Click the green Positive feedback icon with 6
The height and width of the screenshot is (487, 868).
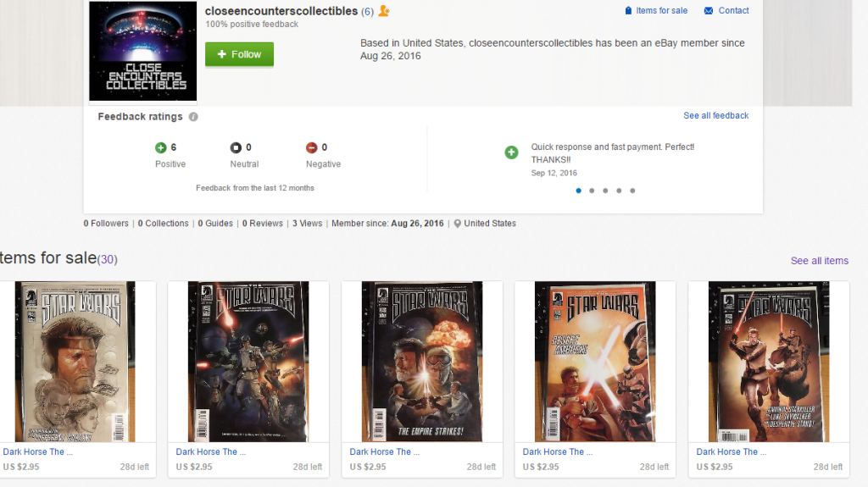[160, 147]
